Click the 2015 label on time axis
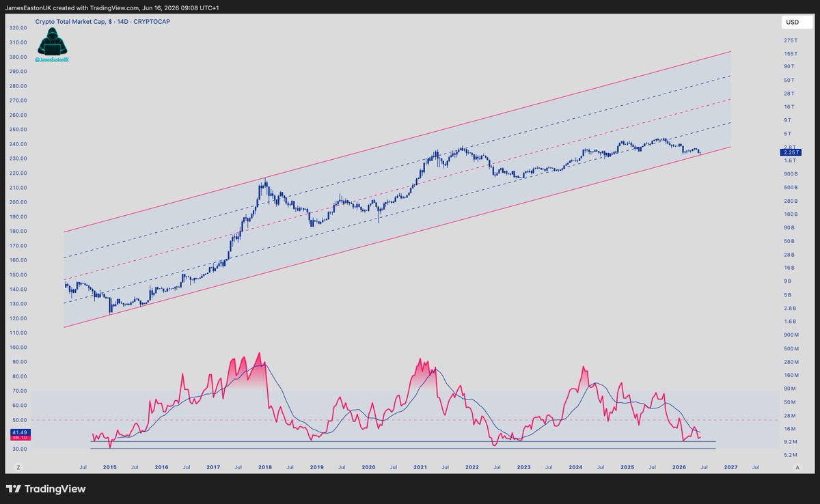This screenshot has width=820, height=504. tap(109, 467)
